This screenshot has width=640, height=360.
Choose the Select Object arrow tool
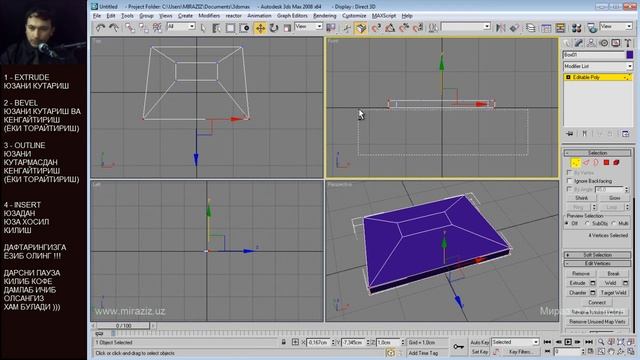(203, 28)
